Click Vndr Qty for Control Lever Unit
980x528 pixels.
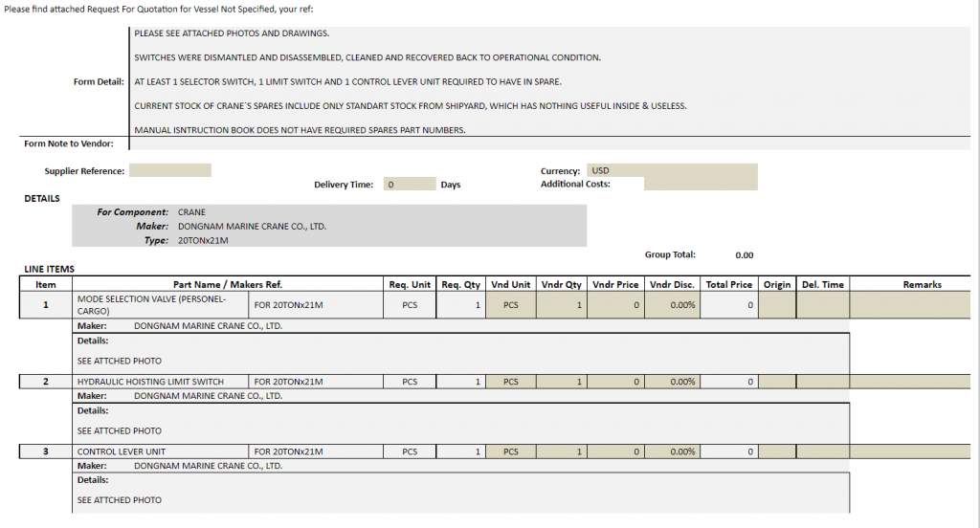pos(561,451)
